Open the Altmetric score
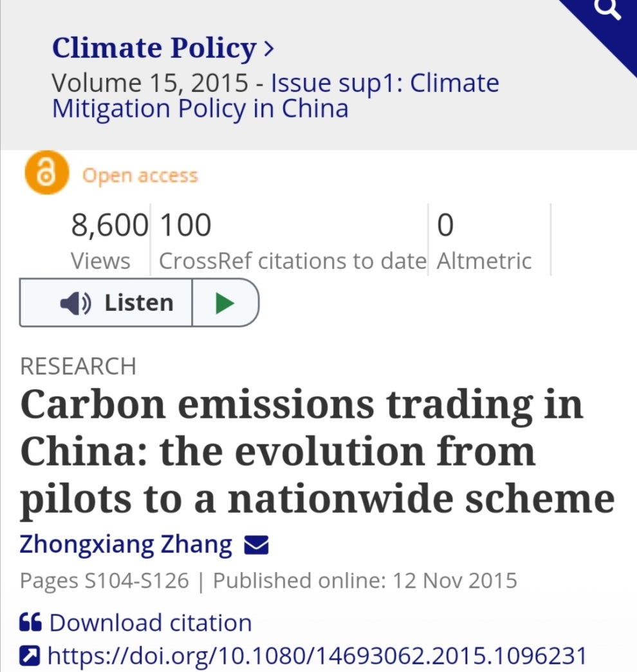 tap(484, 241)
